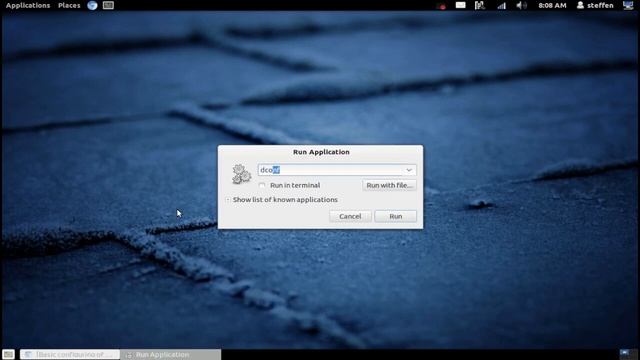Click the gears icon in Run Application dialog

[x=241, y=175]
